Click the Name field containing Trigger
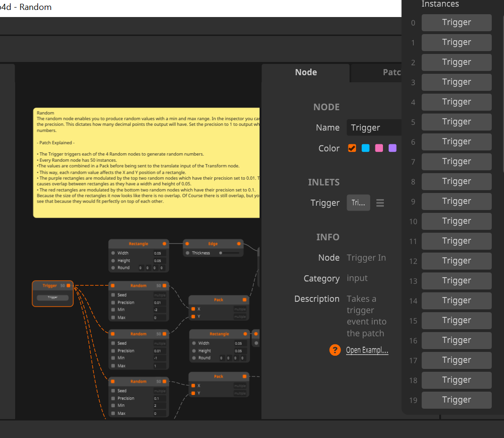The width and height of the screenshot is (504, 438). [374, 128]
